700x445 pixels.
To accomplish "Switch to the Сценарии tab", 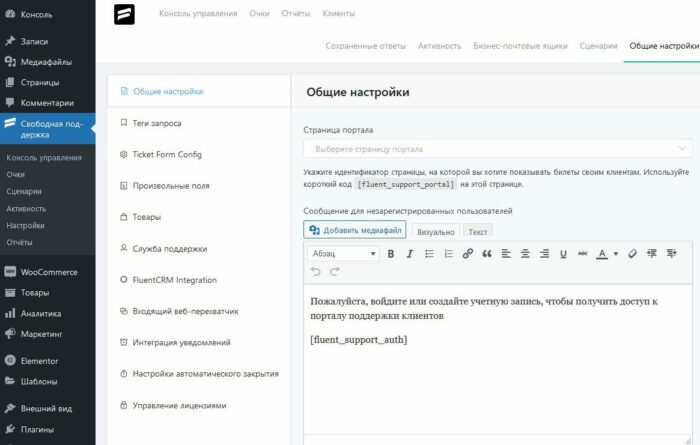I will pyautogui.click(x=598, y=46).
